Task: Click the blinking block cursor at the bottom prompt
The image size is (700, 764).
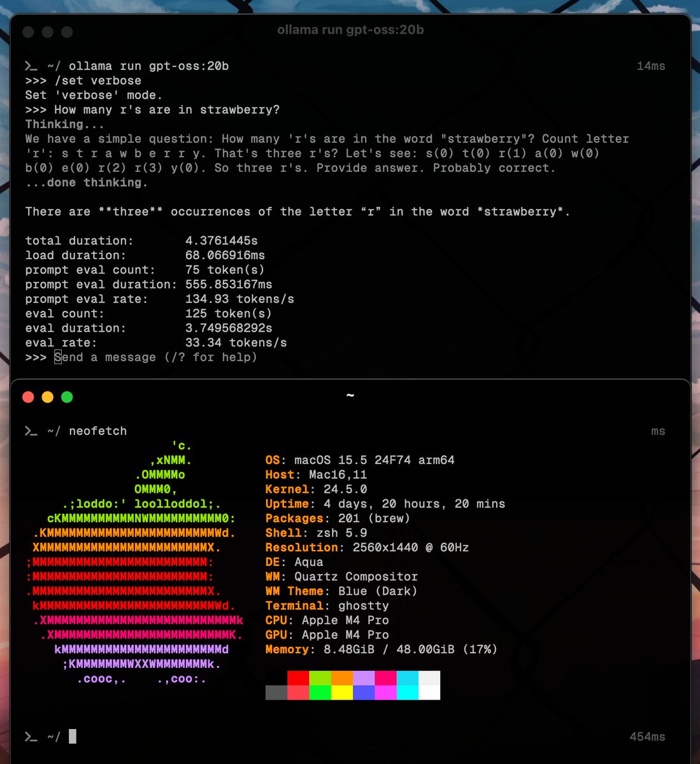Action: pos(71,737)
